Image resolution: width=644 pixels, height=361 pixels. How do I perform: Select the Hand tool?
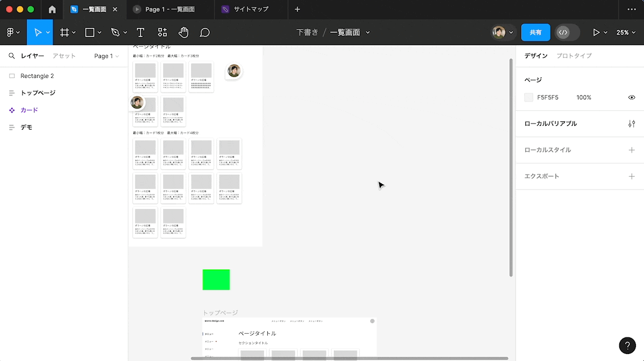click(x=184, y=32)
